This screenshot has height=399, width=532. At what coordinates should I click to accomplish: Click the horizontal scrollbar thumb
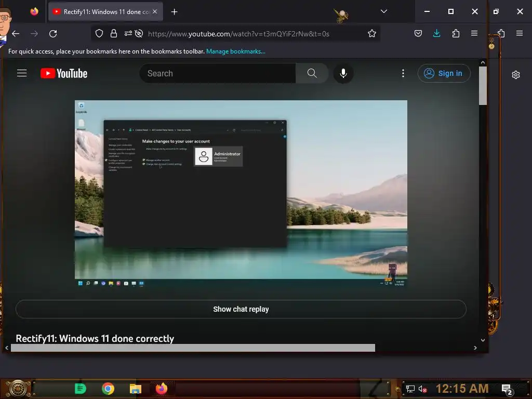click(193, 348)
